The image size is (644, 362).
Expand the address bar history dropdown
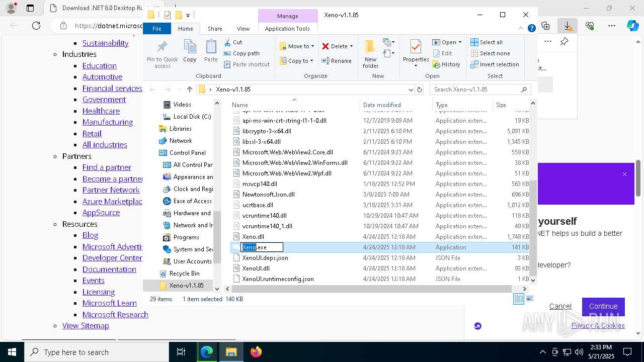(x=411, y=89)
